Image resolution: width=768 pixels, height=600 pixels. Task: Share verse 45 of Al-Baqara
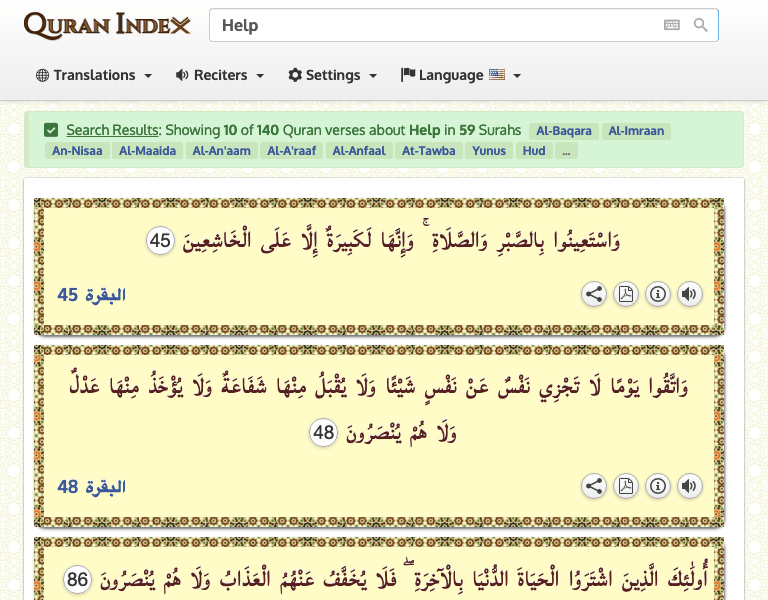(594, 295)
